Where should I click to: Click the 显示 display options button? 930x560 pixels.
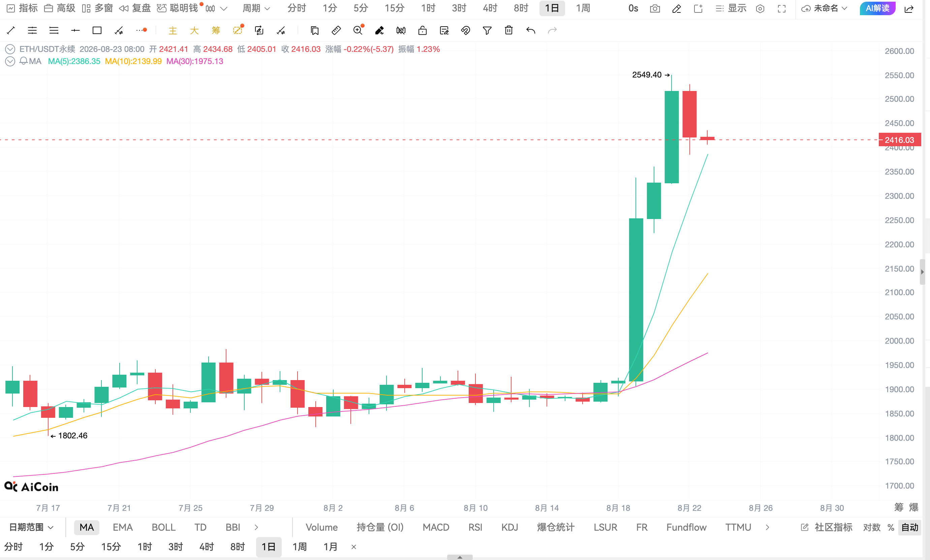click(x=731, y=8)
